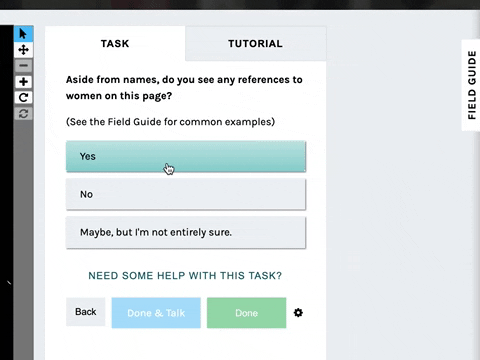Activate the pan move tool

tap(23, 50)
